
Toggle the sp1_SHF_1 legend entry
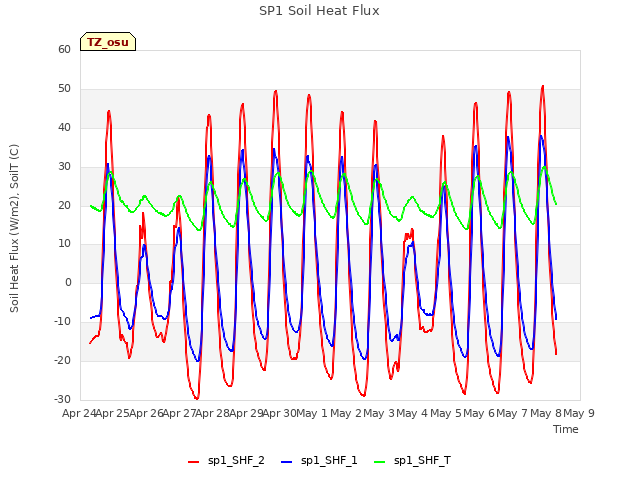pyautogui.click(x=319, y=461)
